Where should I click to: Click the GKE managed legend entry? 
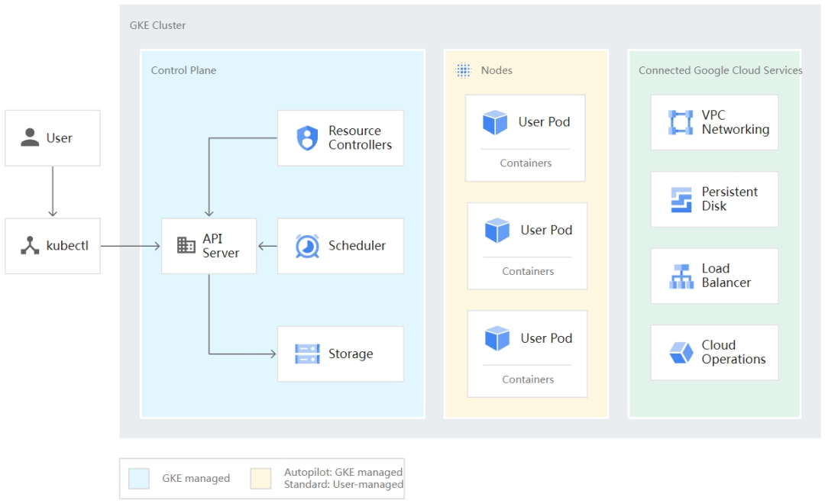(196, 478)
